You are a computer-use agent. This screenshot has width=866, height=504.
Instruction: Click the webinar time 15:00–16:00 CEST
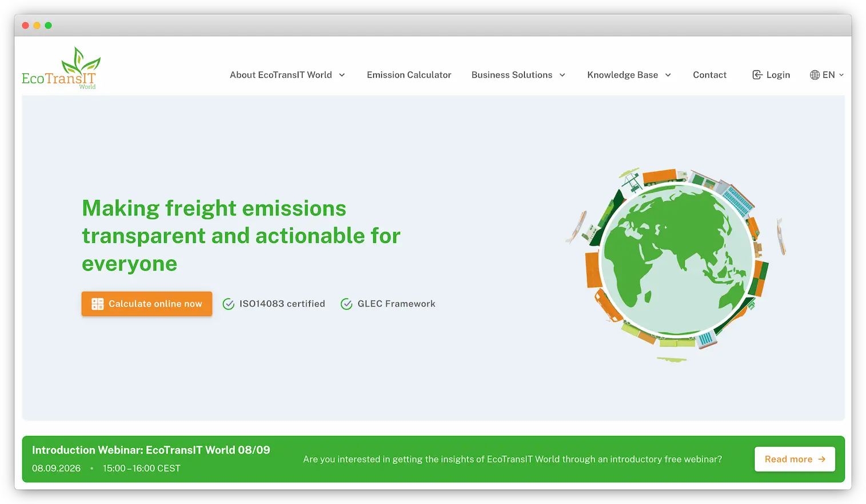(x=142, y=469)
